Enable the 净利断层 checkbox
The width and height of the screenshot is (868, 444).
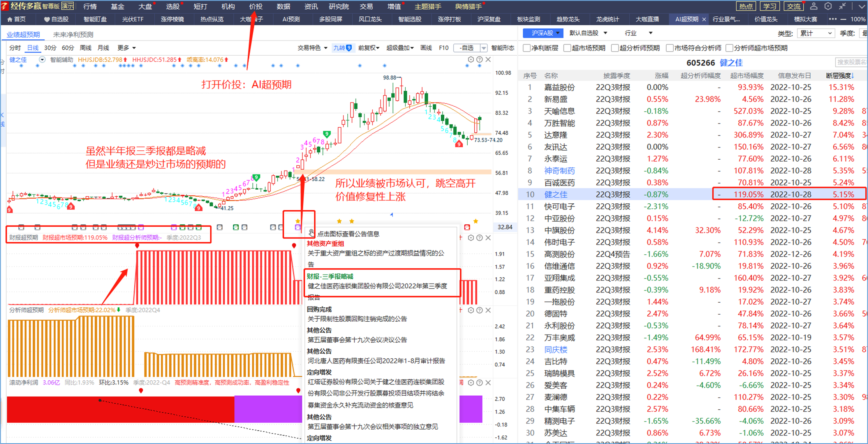526,48
